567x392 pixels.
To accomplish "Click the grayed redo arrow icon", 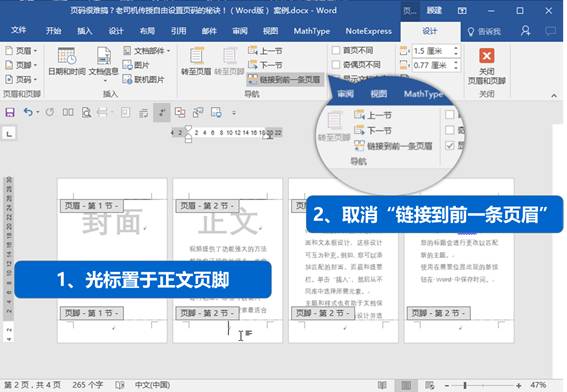I will (50, 112).
